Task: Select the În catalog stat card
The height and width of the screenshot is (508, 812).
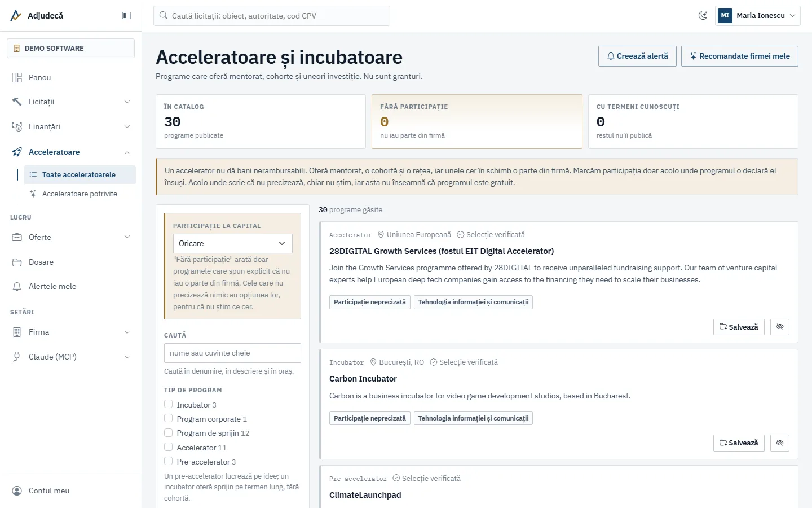Action: [261, 121]
